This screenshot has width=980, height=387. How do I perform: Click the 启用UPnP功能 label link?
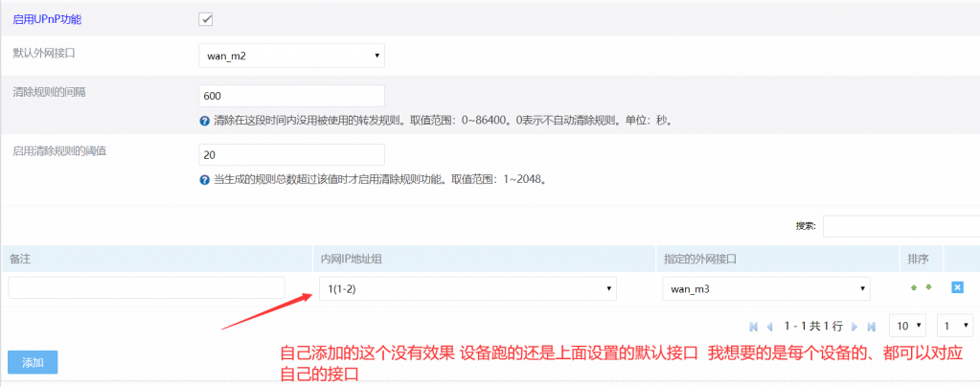tap(46, 19)
